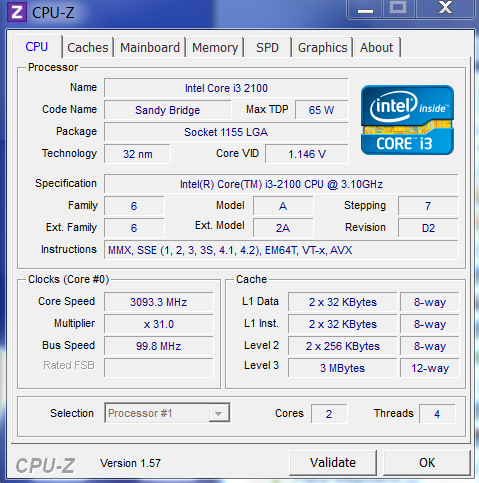This screenshot has height=483, width=479.
Task: Select the SPD tab
Action: [267, 48]
